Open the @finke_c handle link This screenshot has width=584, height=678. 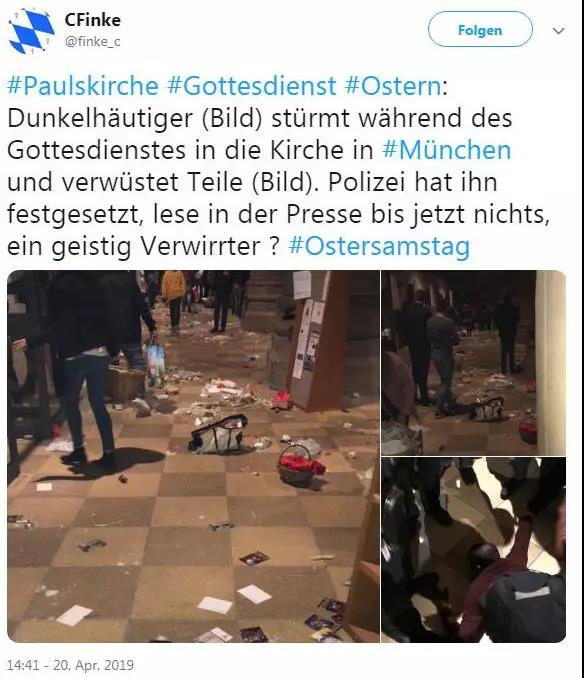tap(93, 42)
